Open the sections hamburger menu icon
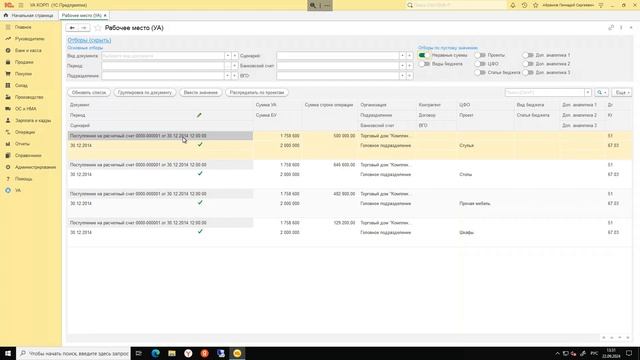This screenshot has width=640, height=360. (21, 5)
